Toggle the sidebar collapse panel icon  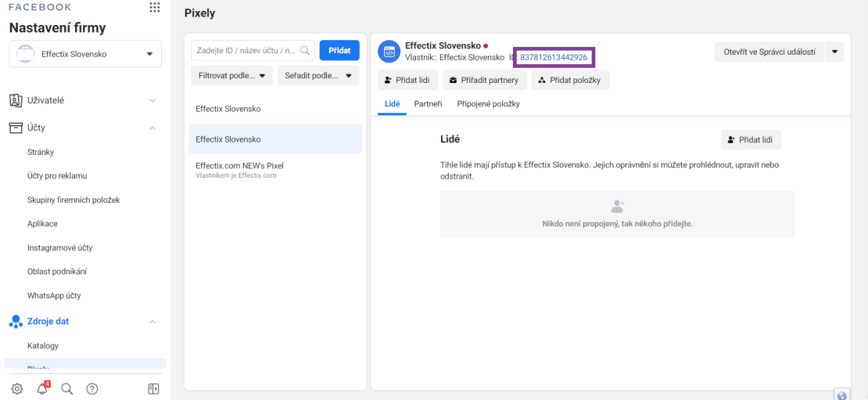coord(153,389)
